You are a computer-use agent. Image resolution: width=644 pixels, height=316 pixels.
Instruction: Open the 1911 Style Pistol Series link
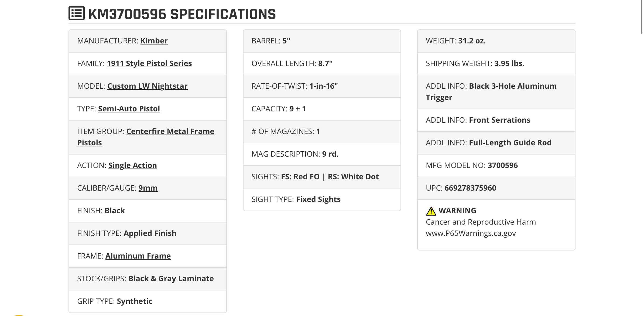coord(149,63)
